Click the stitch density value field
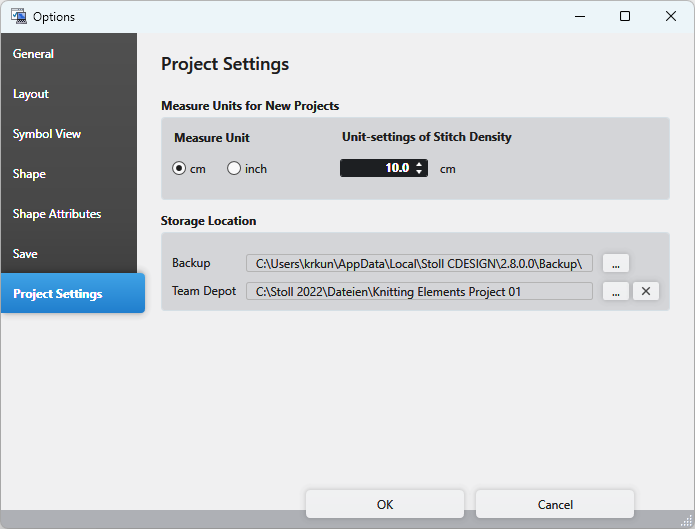The height and width of the screenshot is (529, 695). point(375,169)
